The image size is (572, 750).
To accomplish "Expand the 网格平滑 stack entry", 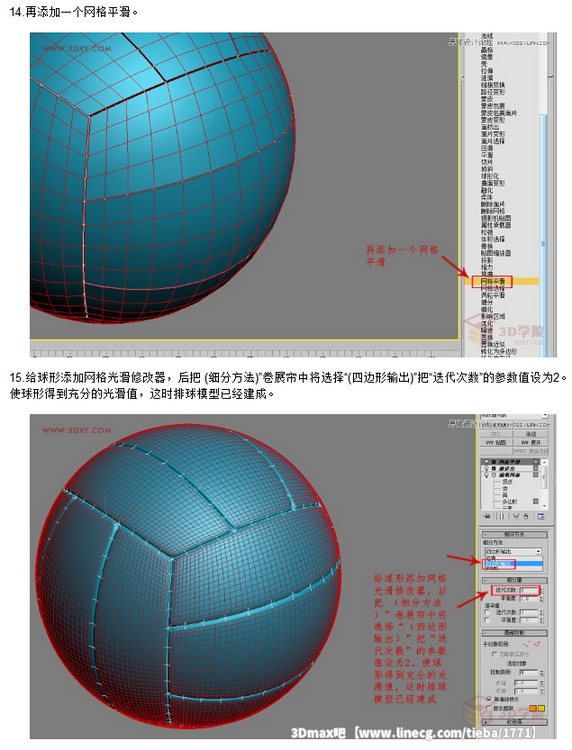I will [x=494, y=462].
